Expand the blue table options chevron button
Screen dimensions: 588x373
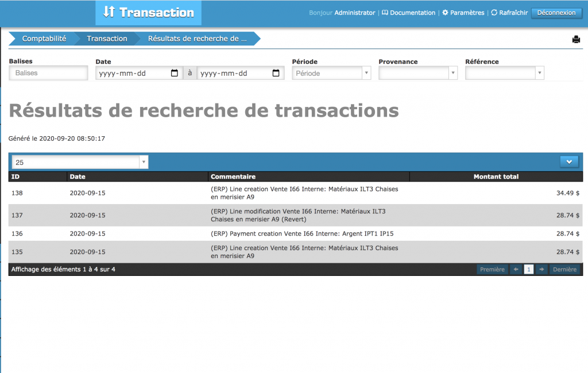point(569,161)
